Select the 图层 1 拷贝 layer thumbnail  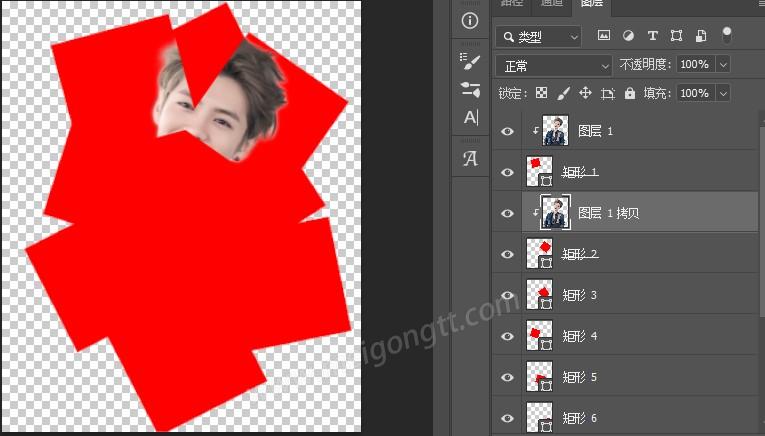click(555, 212)
